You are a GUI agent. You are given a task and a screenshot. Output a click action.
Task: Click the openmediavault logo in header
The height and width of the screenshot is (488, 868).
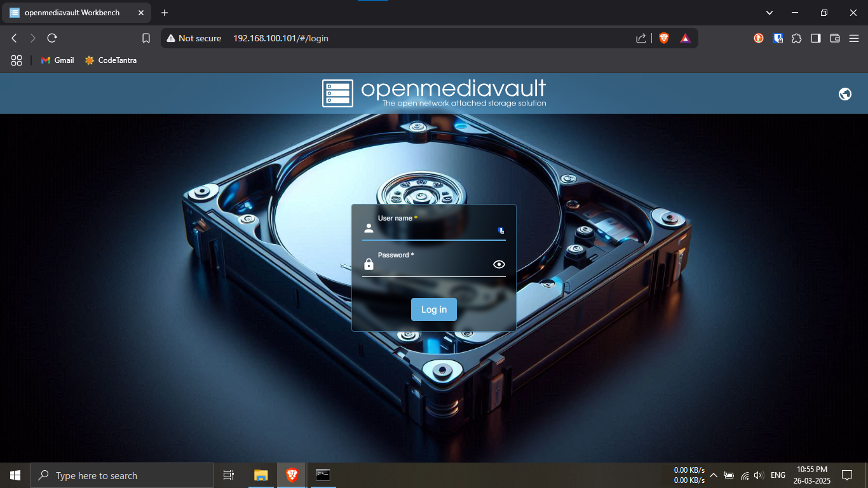(434, 93)
